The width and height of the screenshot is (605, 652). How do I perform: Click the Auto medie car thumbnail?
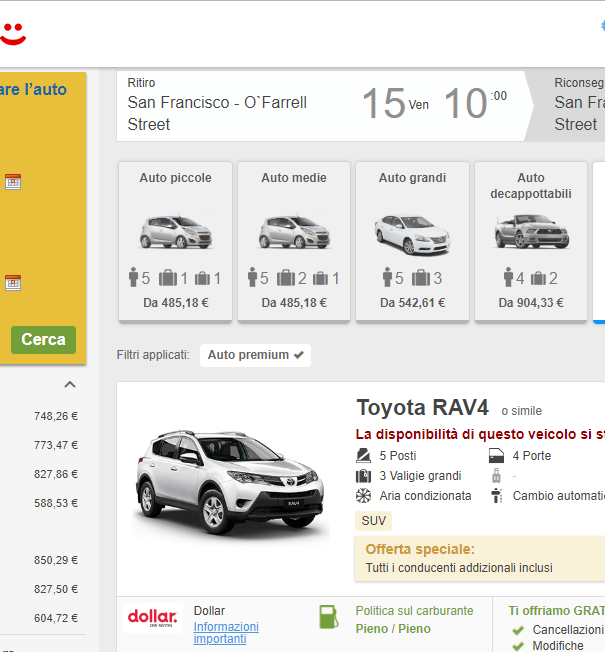pos(294,232)
